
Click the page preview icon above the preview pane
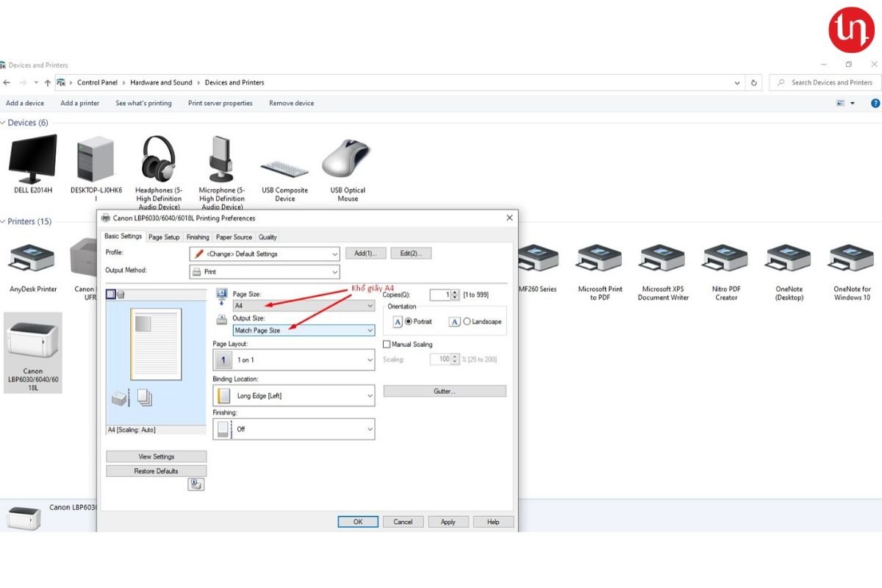coord(110,295)
